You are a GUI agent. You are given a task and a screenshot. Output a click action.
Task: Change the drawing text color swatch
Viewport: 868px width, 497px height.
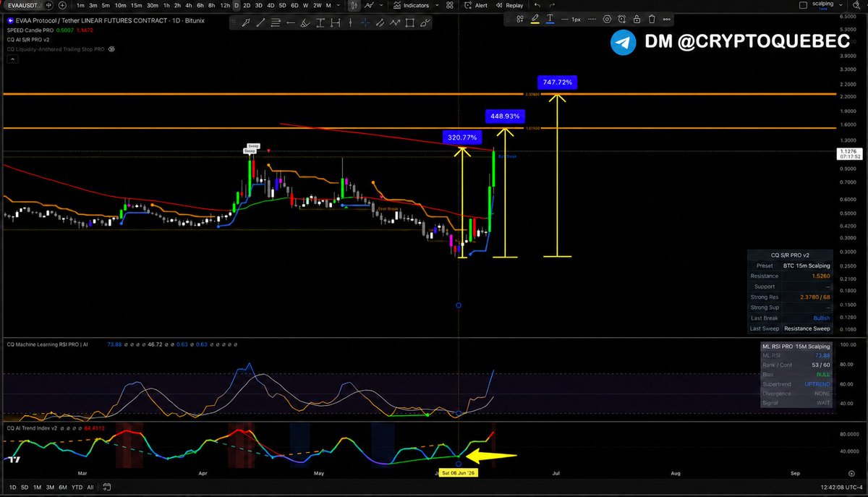550,19
